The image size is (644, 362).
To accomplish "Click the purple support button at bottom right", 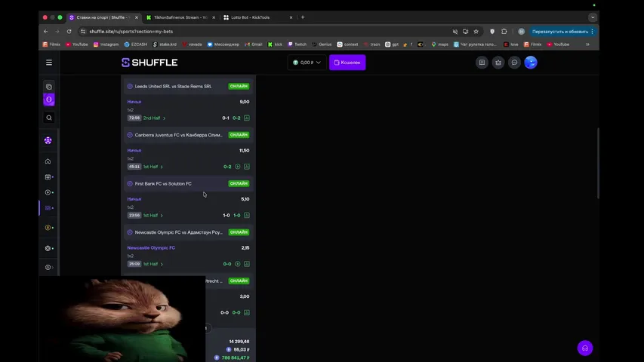I will (x=584, y=348).
